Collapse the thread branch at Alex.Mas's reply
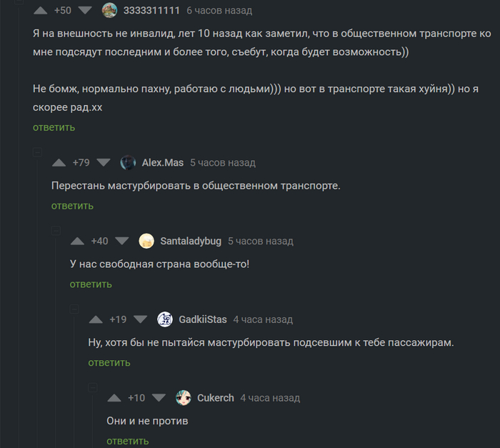 [x=36, y=152]
